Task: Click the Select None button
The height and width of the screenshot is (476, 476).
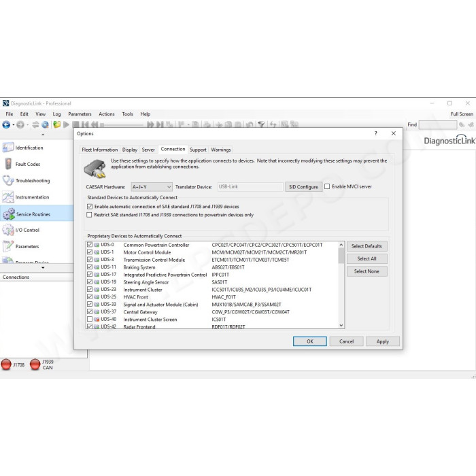Action: coord(367,271)
